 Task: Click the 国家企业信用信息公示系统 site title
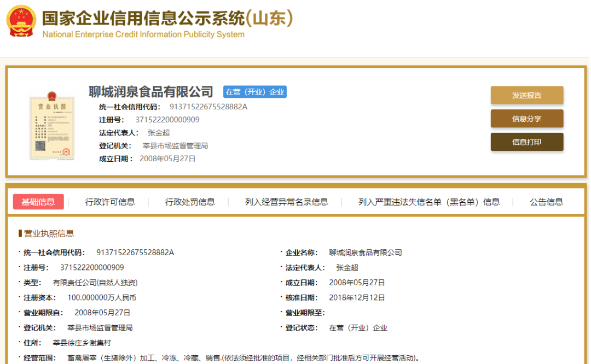(x=167, y=18)
